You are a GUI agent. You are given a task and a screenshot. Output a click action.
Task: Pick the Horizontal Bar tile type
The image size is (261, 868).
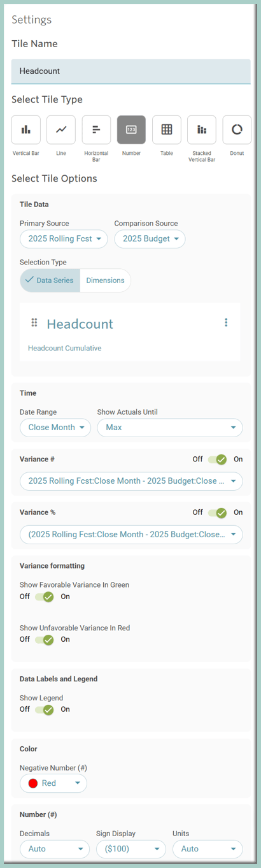(x=96, y=130)
